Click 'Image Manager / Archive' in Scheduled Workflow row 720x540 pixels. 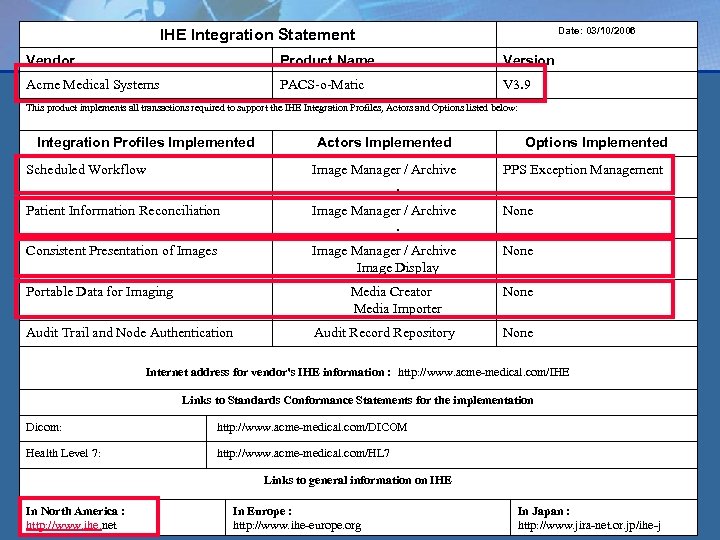(x=384, y=170)
